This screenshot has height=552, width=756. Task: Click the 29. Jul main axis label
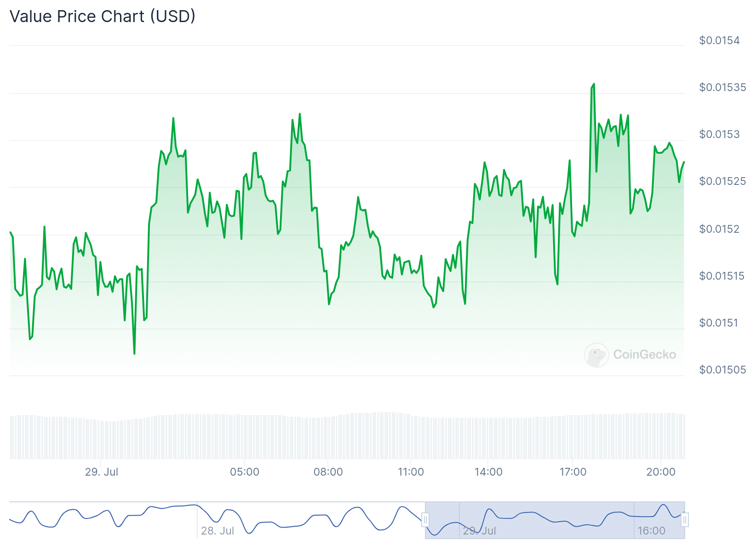coord(102,472)
